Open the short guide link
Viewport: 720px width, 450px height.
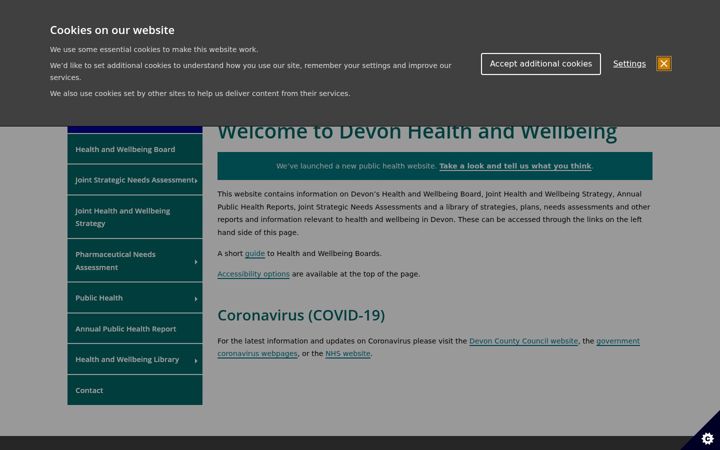255,253
